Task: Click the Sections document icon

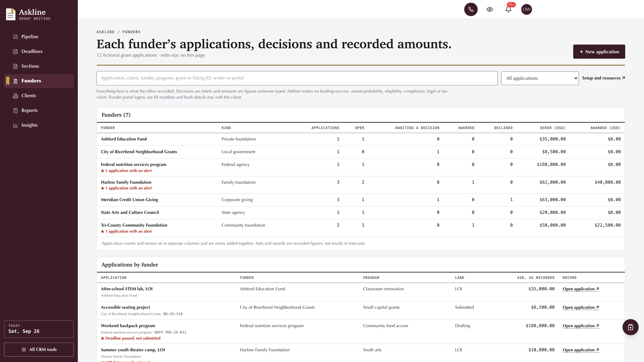Action: [15, 66]
